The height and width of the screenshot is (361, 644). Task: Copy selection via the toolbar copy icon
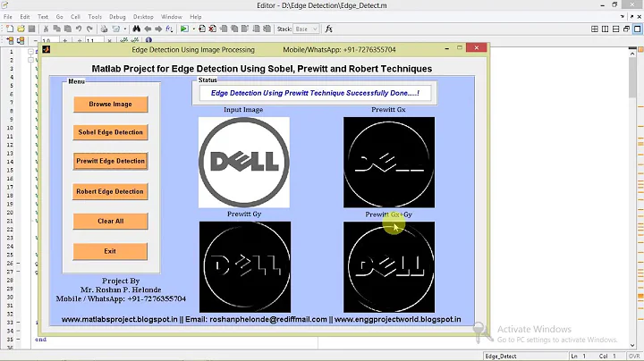point(56,29)
